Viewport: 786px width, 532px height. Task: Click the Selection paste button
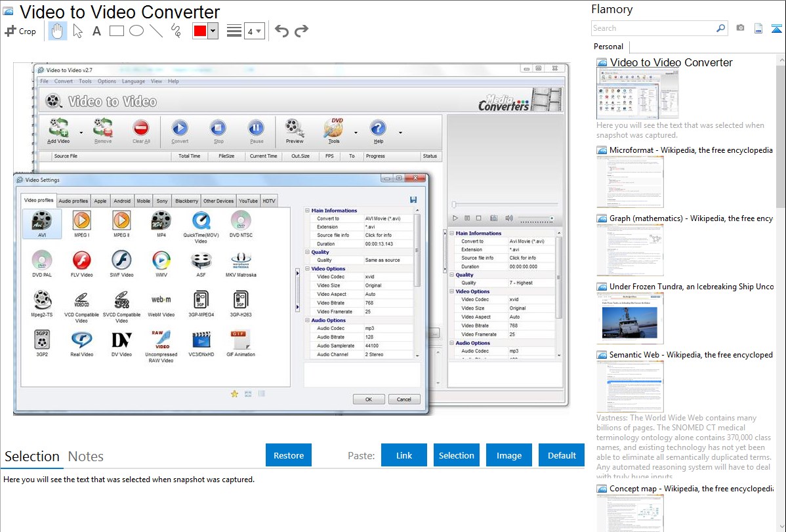click(456, 455)
